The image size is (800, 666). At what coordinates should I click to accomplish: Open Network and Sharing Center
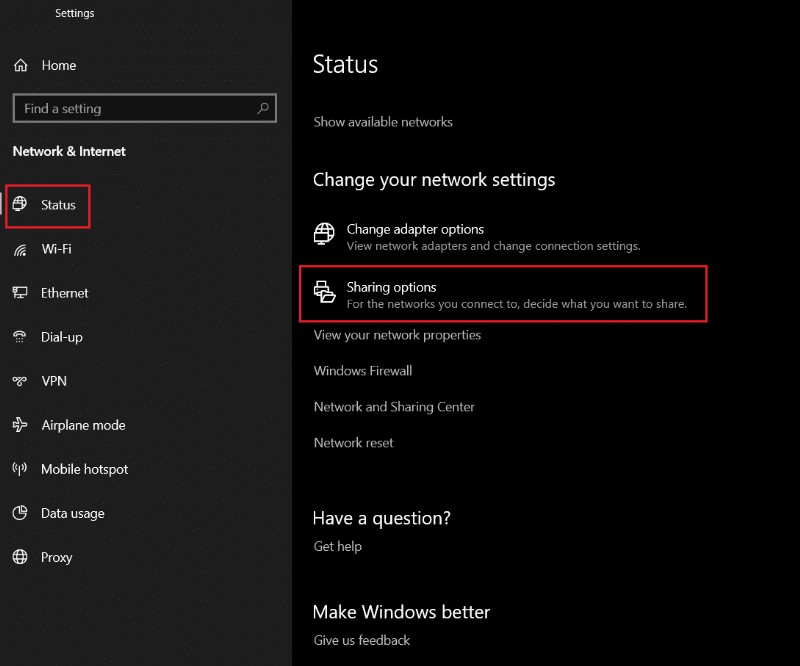point(394,406)
